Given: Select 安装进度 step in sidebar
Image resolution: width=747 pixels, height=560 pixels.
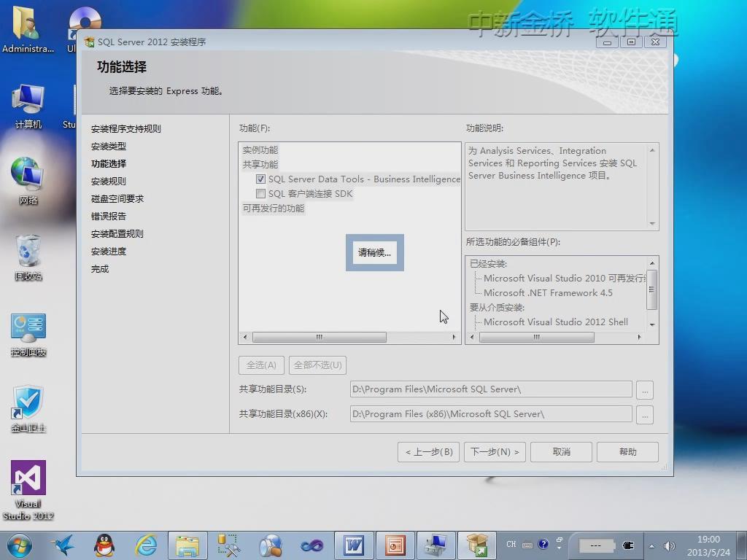Looking at the screenshot, I should pyautogui.click(x=109, y=252).
